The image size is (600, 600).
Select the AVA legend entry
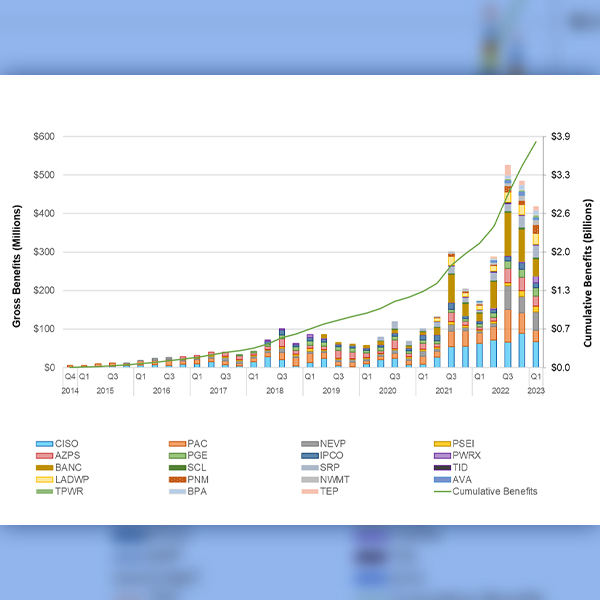coord(464,479)
